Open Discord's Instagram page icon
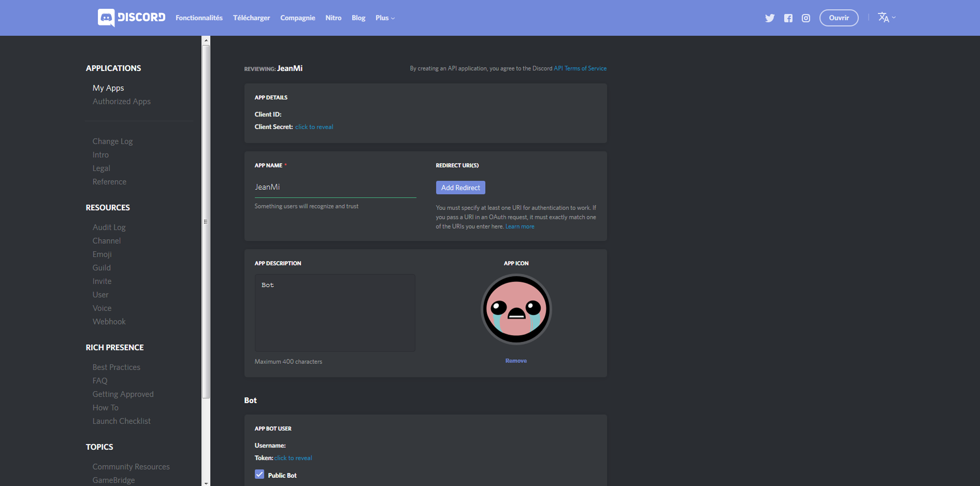Screen dimensions: 980x486 pyautogui.click(x=806, y=18)
